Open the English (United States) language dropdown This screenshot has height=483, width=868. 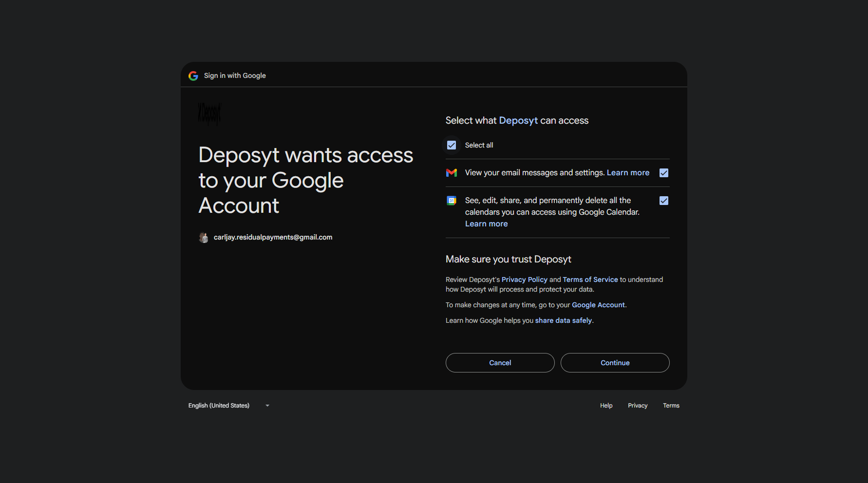pyautogui.click(x=229, y=406)
